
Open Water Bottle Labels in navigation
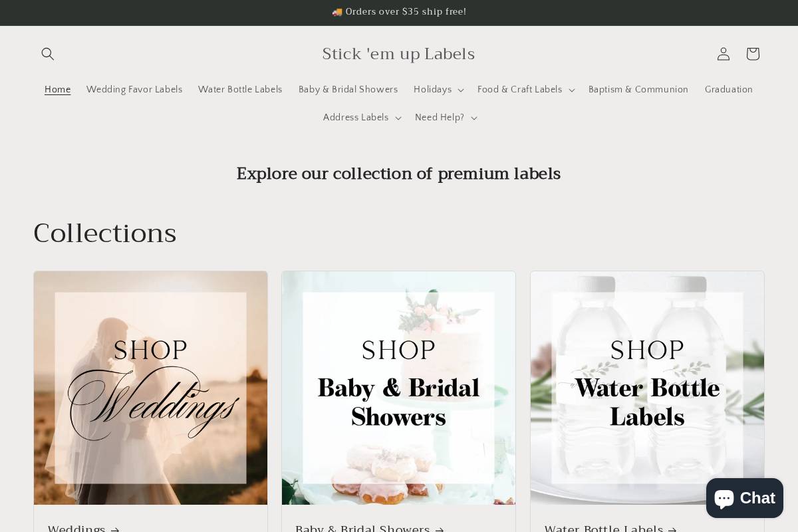(240, 90)
